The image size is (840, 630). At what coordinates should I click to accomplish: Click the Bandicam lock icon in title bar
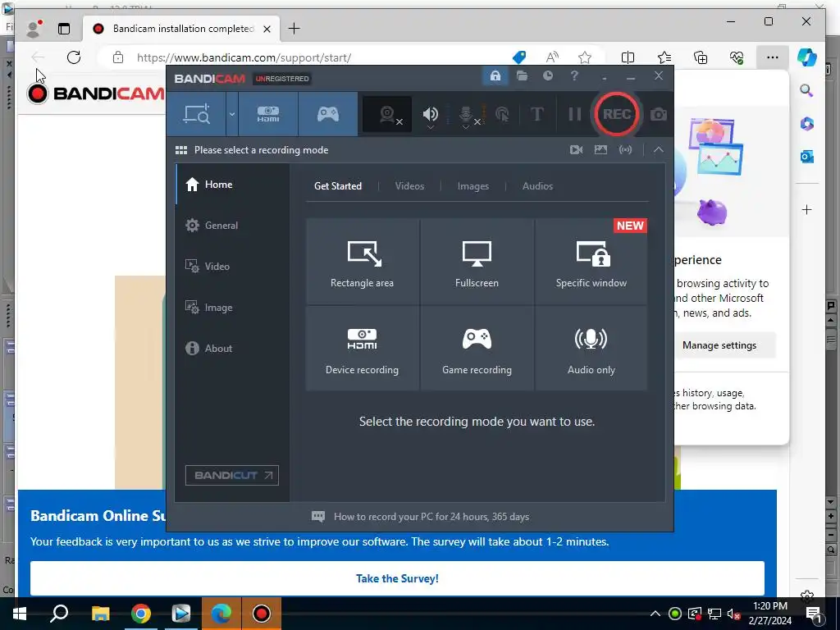(495, 76)
